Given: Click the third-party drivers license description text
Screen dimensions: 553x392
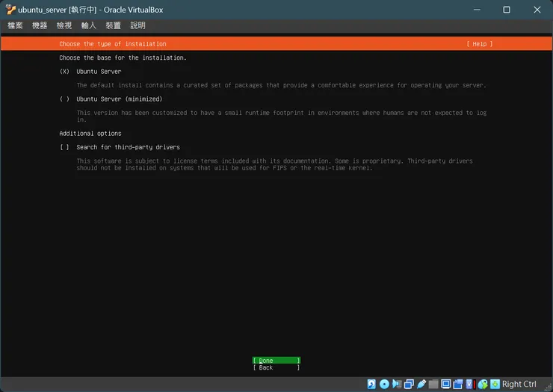Looking at the screenshot, I should (274, 164).
